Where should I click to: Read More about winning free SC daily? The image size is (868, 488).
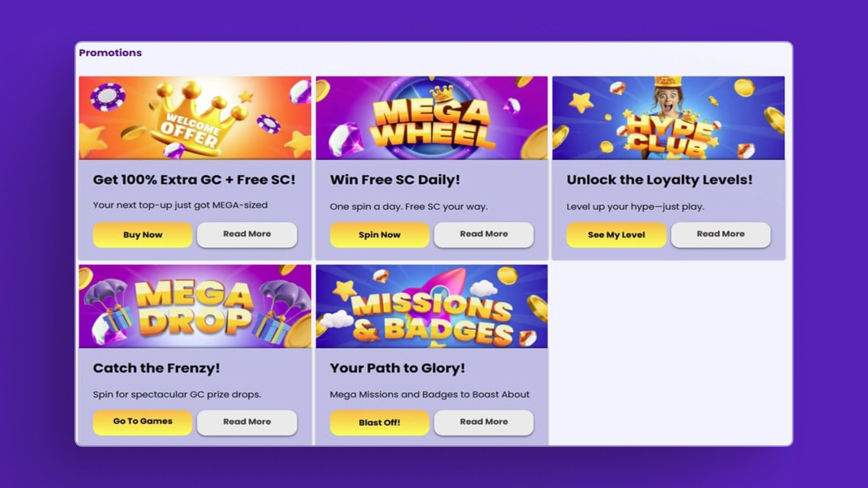pyautogui.click(x=483, y=234)
